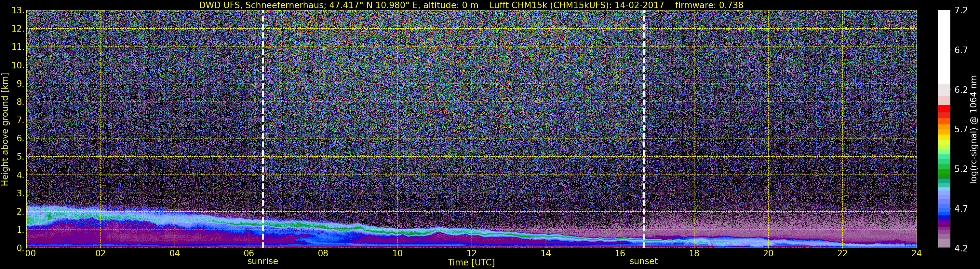The width and height of the screenshot is (980, 269).
Task: Click the 'Height above ground [km]' axis label
Action: pos(5,129)
